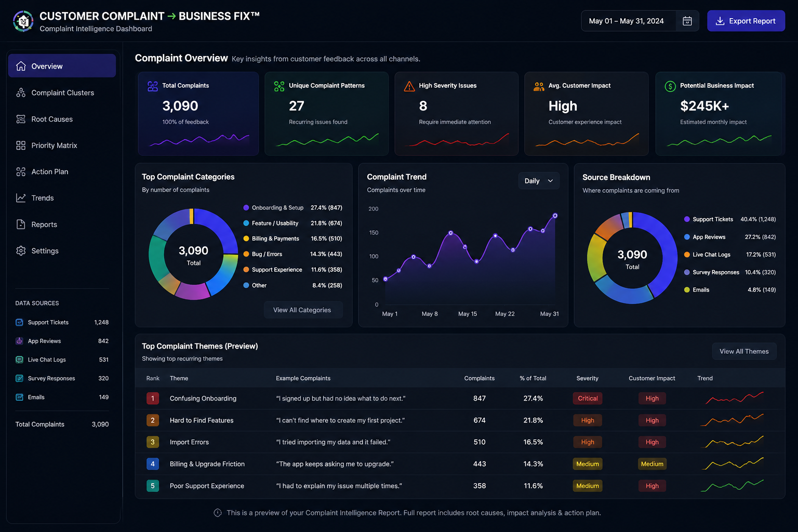Click the $245K+ impact value
The width and height of the screenshot is (798, 532).
[x=704, y=106]
